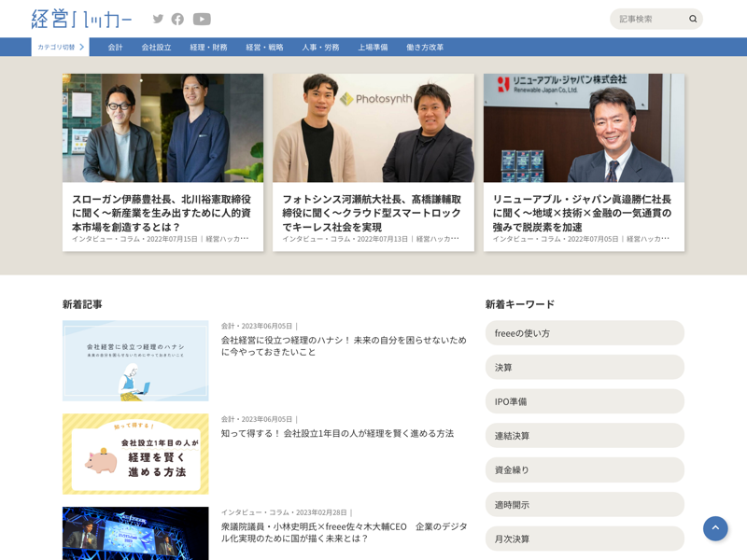
Task: Open the Facebook icon link
Action: (x=177, y=19)
